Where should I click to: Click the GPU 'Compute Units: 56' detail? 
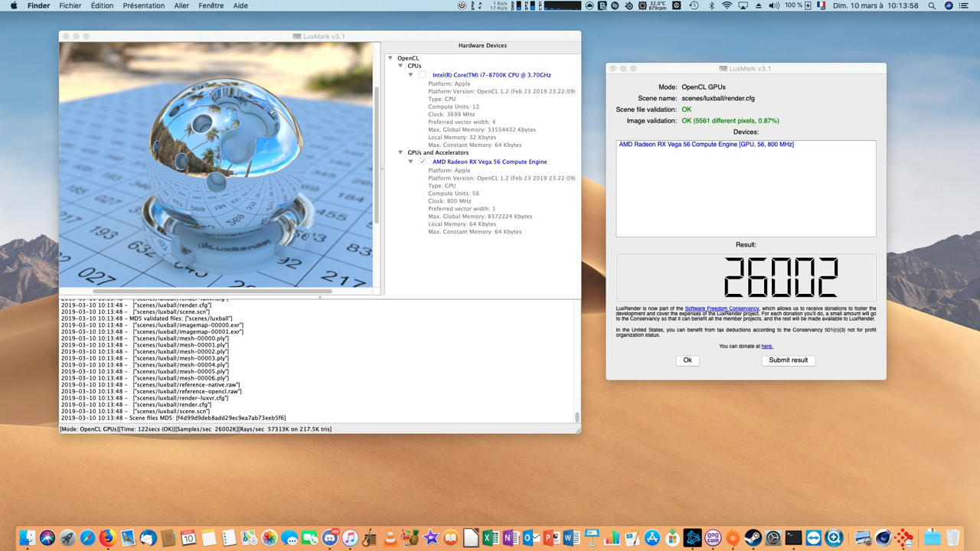point(453,194)
